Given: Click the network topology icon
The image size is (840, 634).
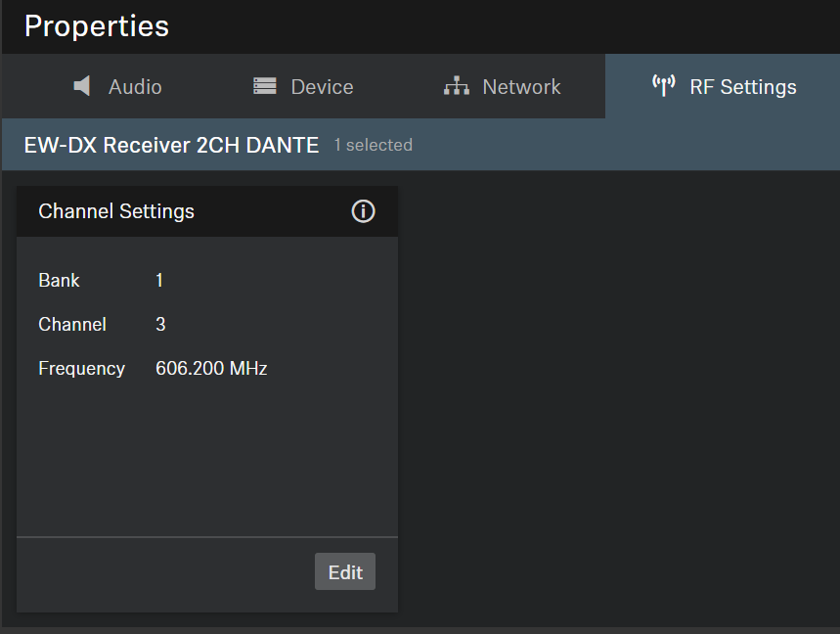Looking at the screenshot, I should 457,86.
